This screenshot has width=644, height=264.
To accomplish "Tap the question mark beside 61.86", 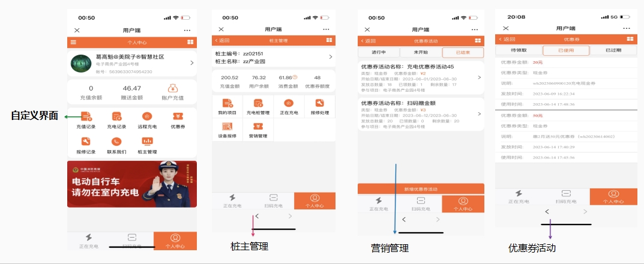I will 295,77.
